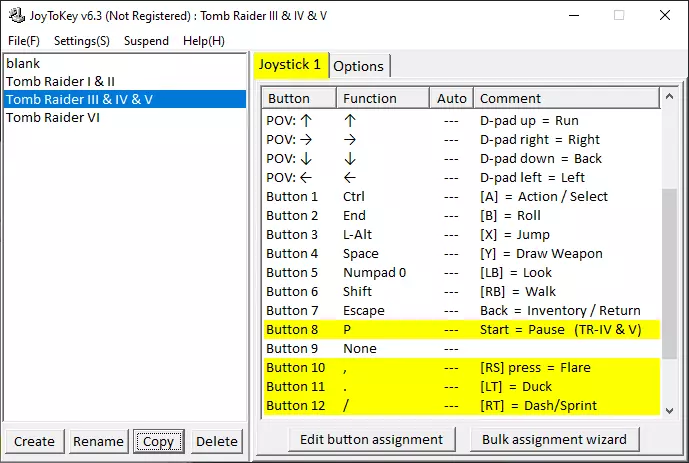Screen dimensions: 689x463
Task: Select the Button 5 row
Action: point(461,272)
